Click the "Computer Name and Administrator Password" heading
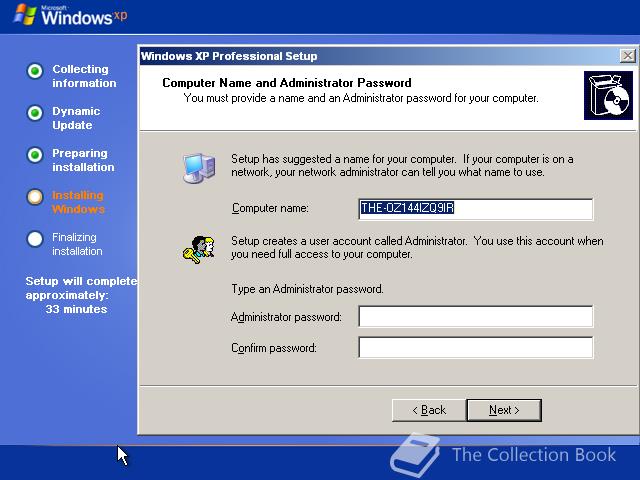The height and width of the screenshot is (480, 640). (287, 83)
